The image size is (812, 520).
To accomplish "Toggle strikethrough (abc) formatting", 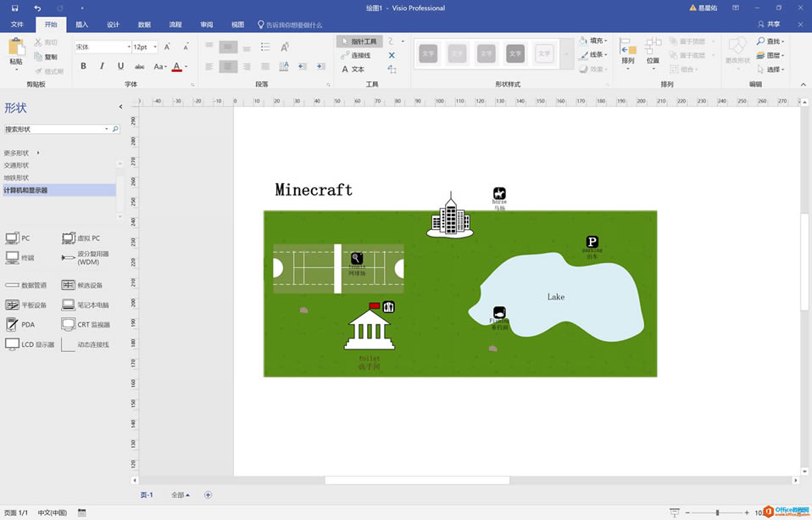I will 139,66.
